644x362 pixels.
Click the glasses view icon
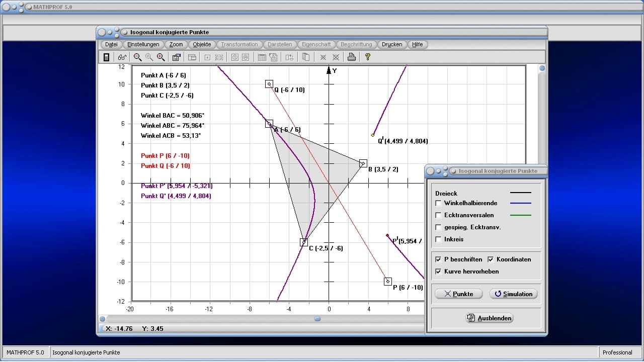[x=122, y=57]
